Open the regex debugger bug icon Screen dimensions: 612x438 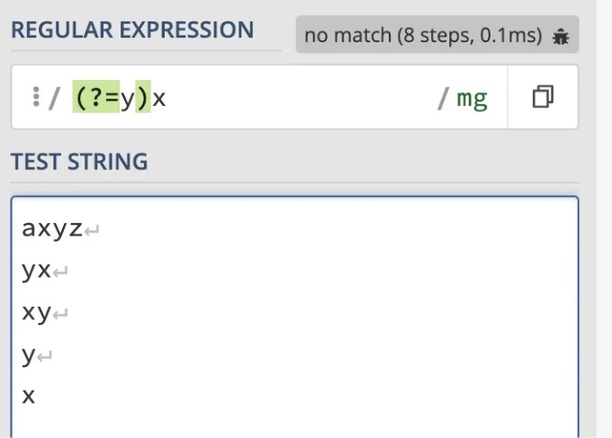click(561, 36)
